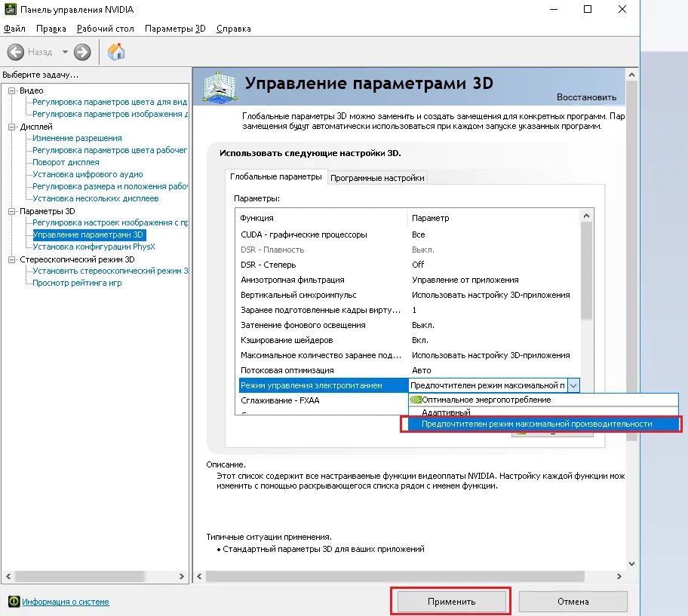
Task: Collapse the Видео tree node
Action: coord(11,90)
